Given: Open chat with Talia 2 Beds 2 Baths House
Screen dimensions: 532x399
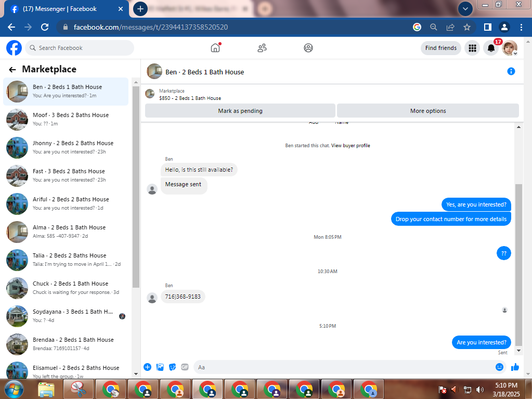Looking at the screenshot, I should click(66, 260).
